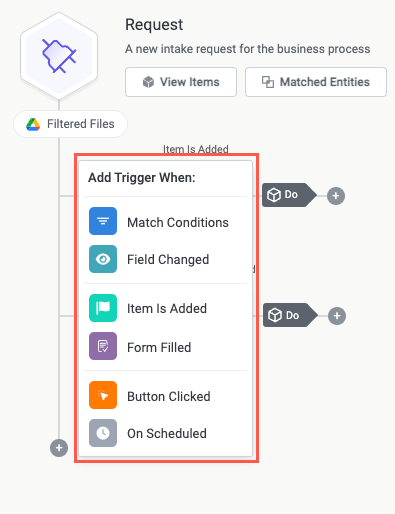
Task: Pick the orange Button Clicked cursor icon
Action: (103, 395)
